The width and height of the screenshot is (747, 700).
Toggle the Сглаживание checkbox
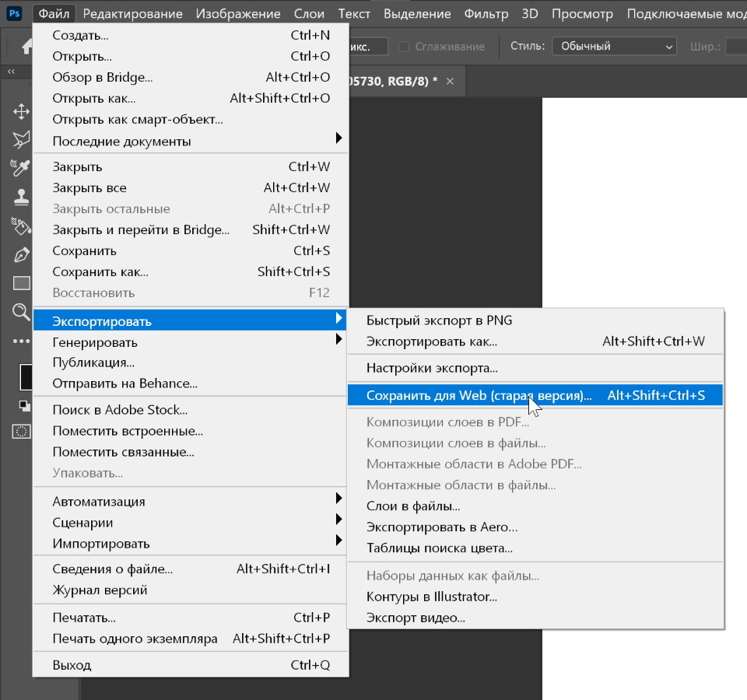click(404, 47)
